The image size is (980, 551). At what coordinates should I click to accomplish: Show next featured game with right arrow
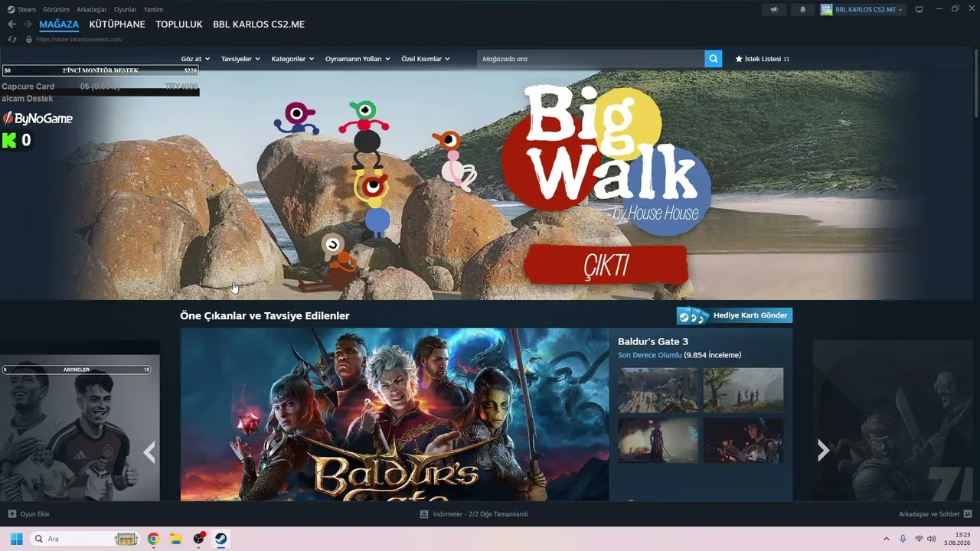click(823, 451)
